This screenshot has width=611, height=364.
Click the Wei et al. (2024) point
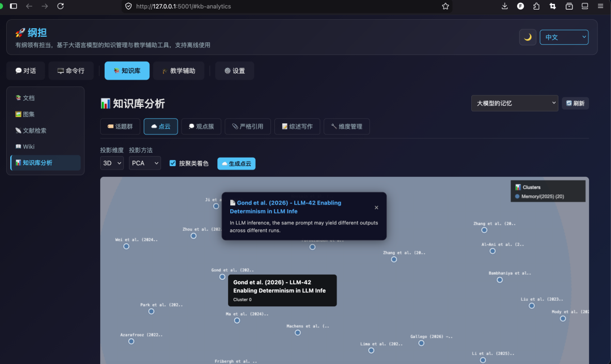click(x=126, y=246)
